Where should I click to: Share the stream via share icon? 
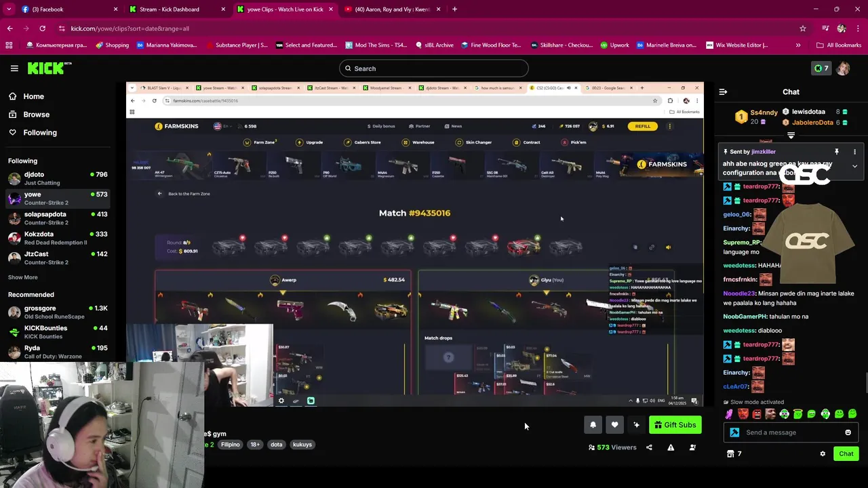[649, 447]
